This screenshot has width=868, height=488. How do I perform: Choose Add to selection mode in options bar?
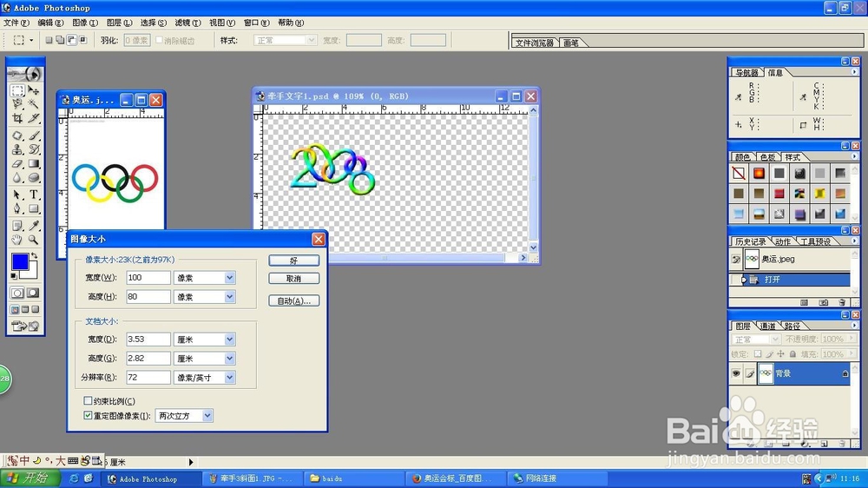tap(60, 40)
